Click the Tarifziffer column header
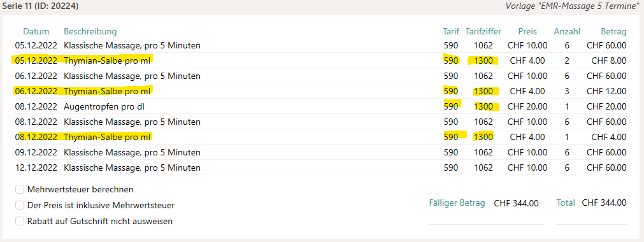Viewport: 644px width, 242px height. pyautogui.click(x=483, y=32)
